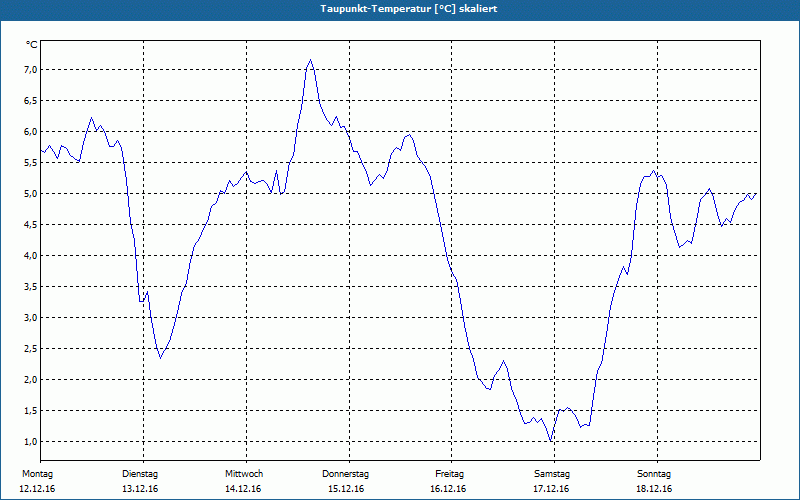Click the 4,5 y-axis label

(x=31, y=224)
